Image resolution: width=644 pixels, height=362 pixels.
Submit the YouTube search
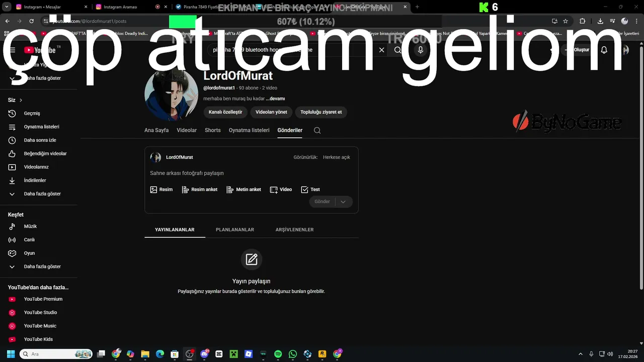[397, 50]
